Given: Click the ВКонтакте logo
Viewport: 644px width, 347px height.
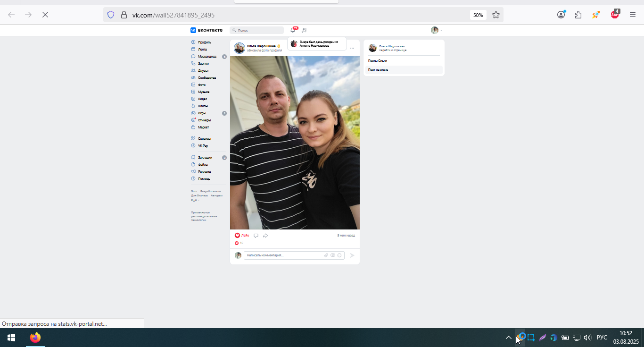Looking at the screenshot, I should click(206, 30).
